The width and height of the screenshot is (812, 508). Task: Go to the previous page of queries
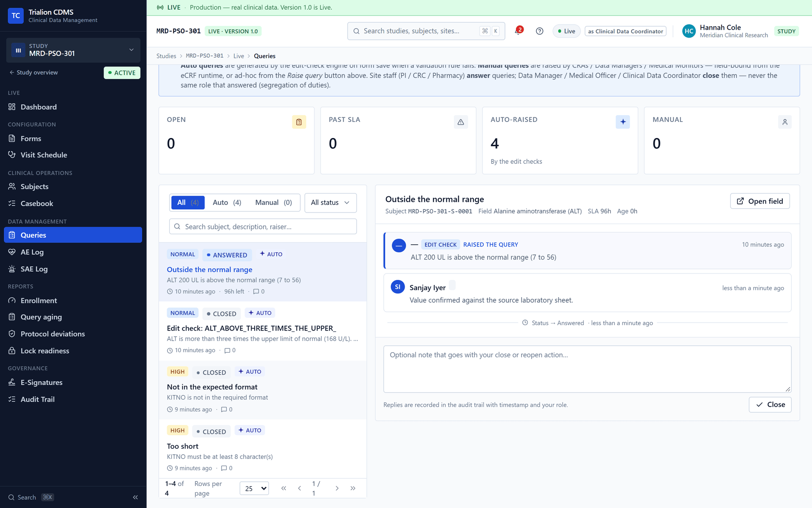[299, 488]
